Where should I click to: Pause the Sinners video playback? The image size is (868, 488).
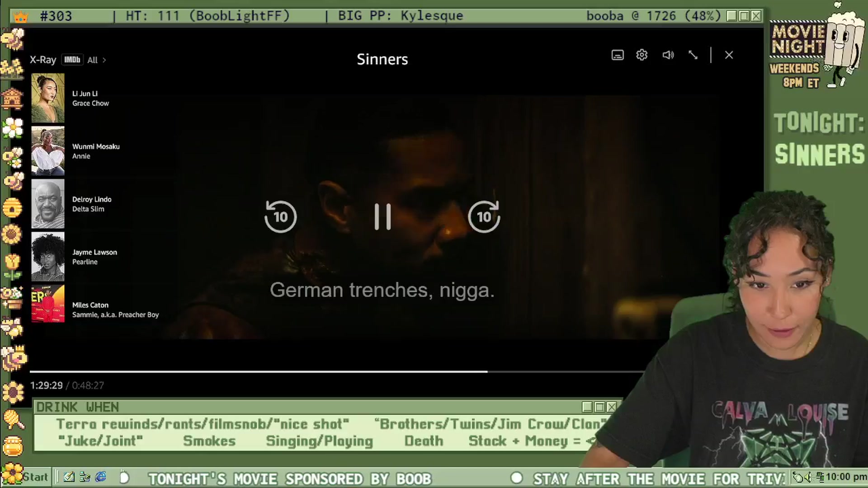(382, 217)
